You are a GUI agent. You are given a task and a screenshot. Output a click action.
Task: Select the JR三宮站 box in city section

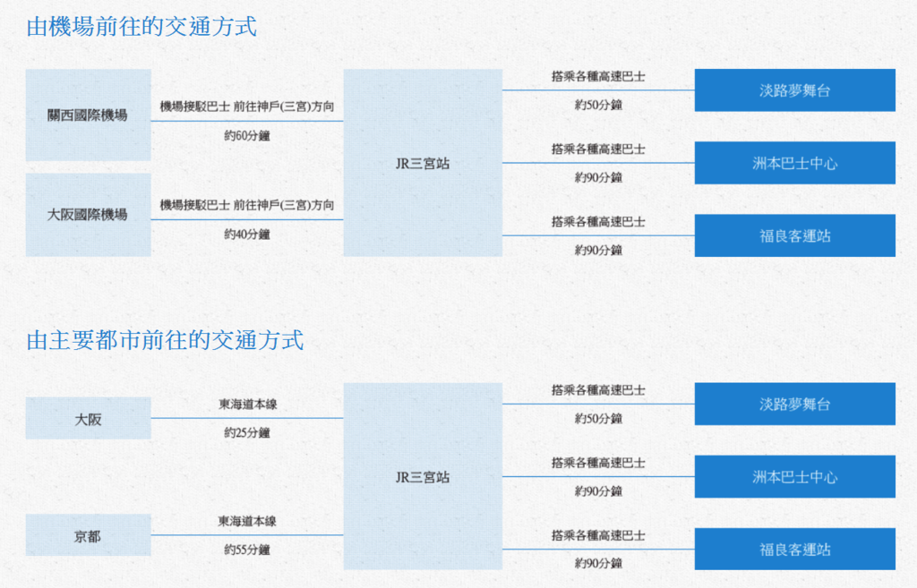pos(423,476)
